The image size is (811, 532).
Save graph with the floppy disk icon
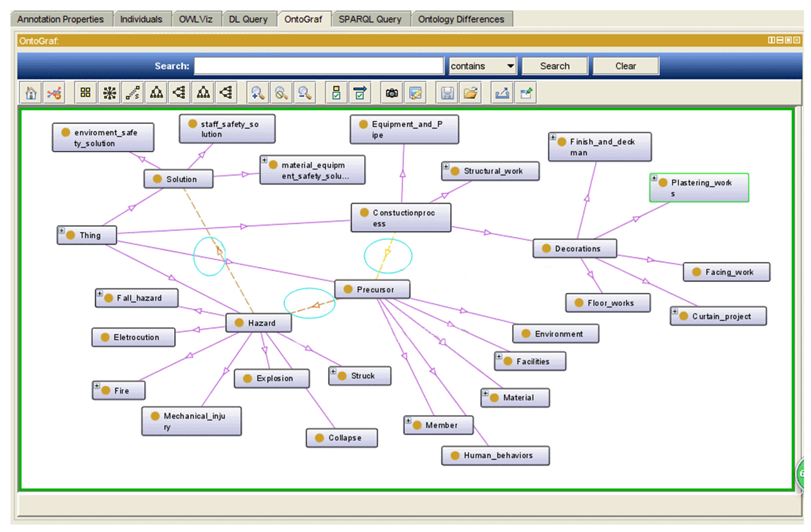[447, 93]
